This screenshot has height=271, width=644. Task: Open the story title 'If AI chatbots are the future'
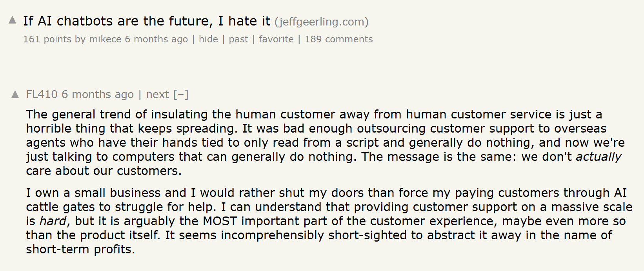pos(147,21)
